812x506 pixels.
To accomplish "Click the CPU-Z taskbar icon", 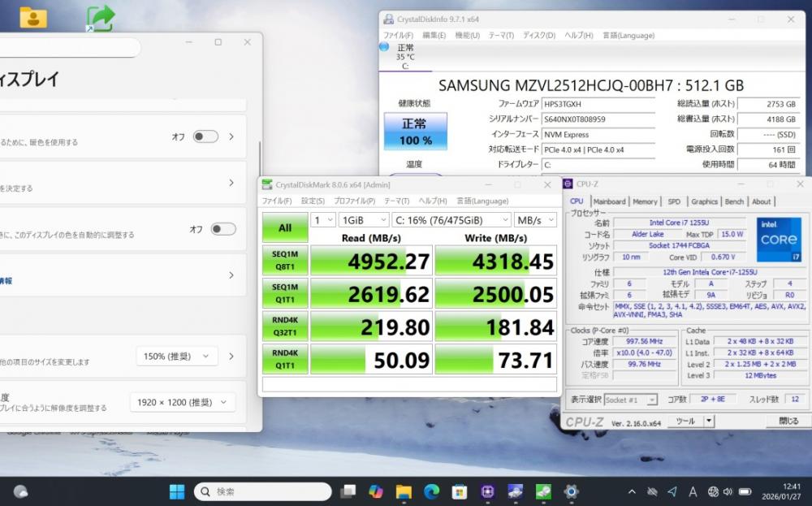I will coord(487,491).
